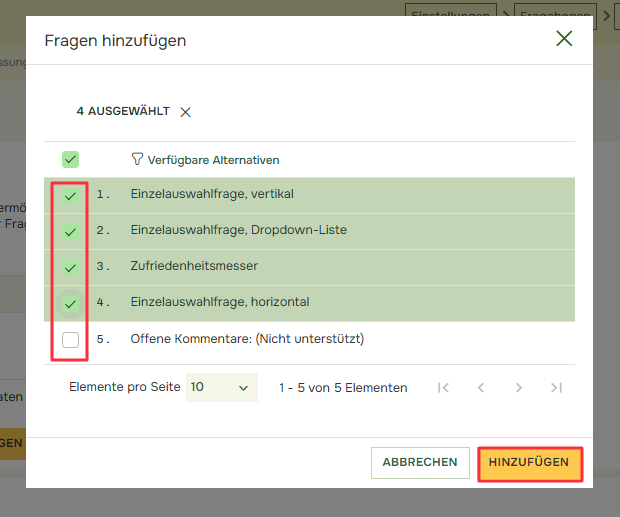Open the Elemente pro Seite dropdown
Image resolution: width=620 pixels, height=517 pixels.
(x=221, y=387)
